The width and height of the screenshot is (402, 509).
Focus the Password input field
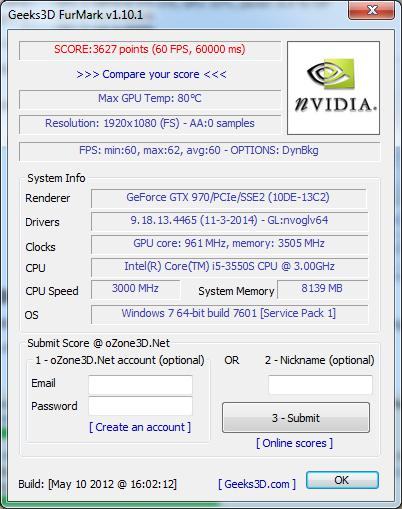pos(140,406)
